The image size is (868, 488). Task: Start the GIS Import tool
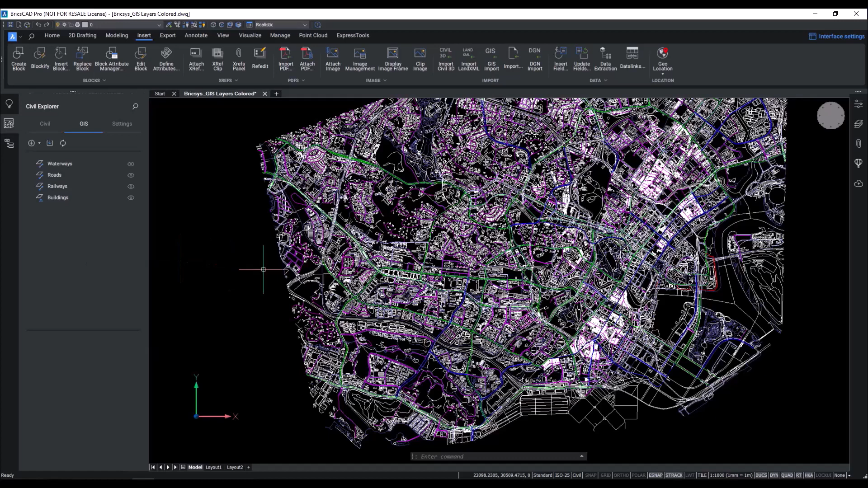click(x=491, y=59)
